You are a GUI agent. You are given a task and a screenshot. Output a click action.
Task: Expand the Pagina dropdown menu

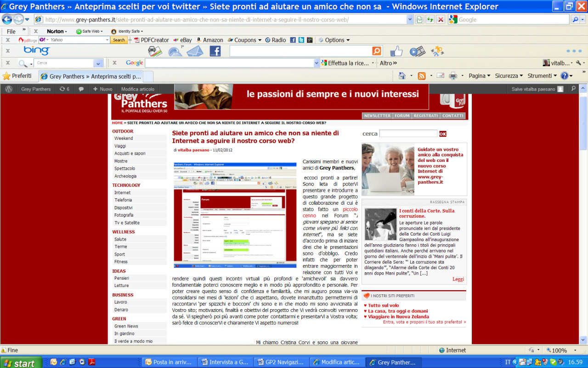point(479,76)
